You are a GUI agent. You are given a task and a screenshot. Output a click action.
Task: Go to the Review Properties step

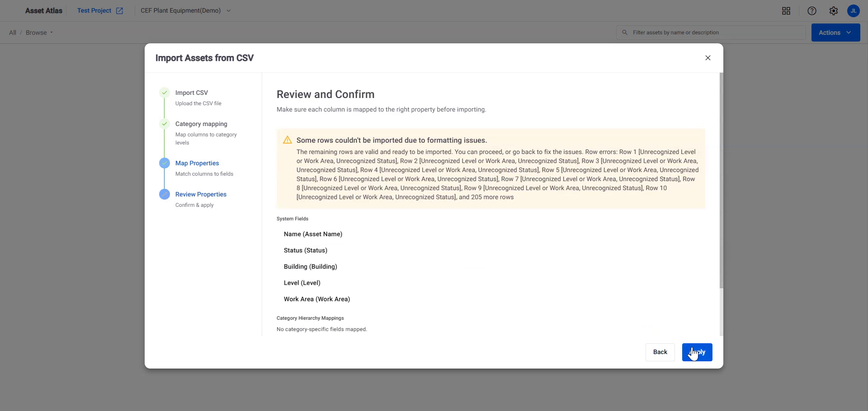click(x=201, y=194)
